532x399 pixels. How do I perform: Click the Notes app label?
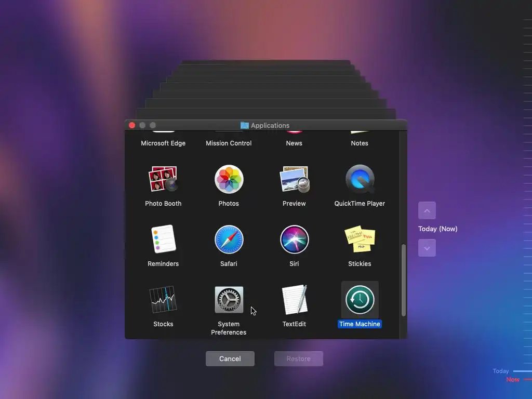pyautogui.click(x=360, y=143)
